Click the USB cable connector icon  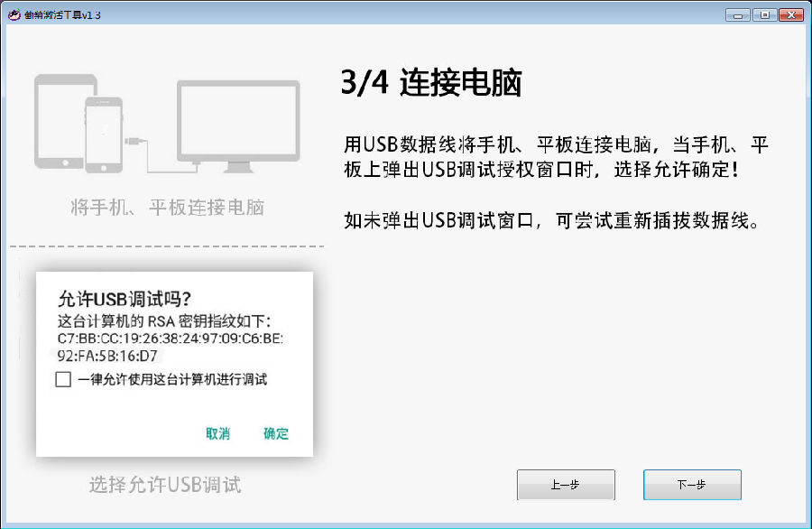[x=135, y=141]
